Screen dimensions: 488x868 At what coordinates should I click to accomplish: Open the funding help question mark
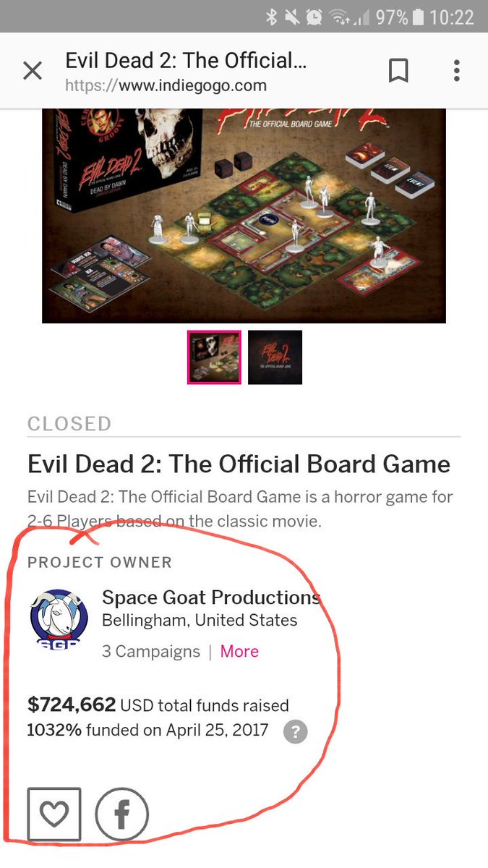(295, 731)
